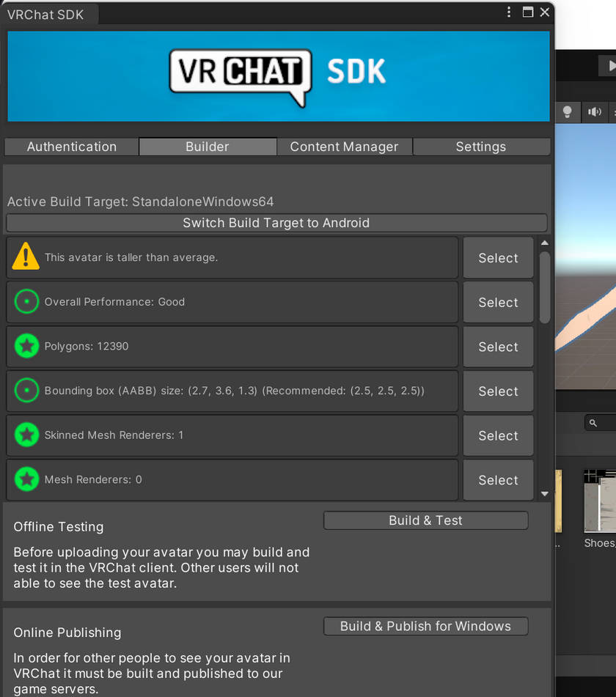
Task: Select button for Overall Performance row
Action: (x=498, y=302)
